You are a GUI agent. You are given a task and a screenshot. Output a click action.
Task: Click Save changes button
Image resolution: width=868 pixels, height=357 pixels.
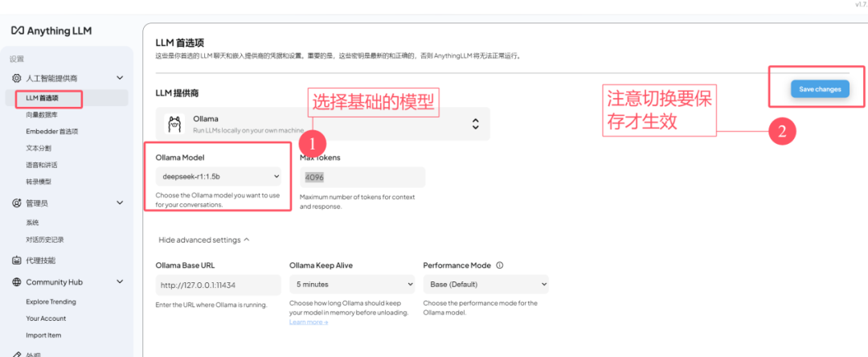(x=820, y=88)
